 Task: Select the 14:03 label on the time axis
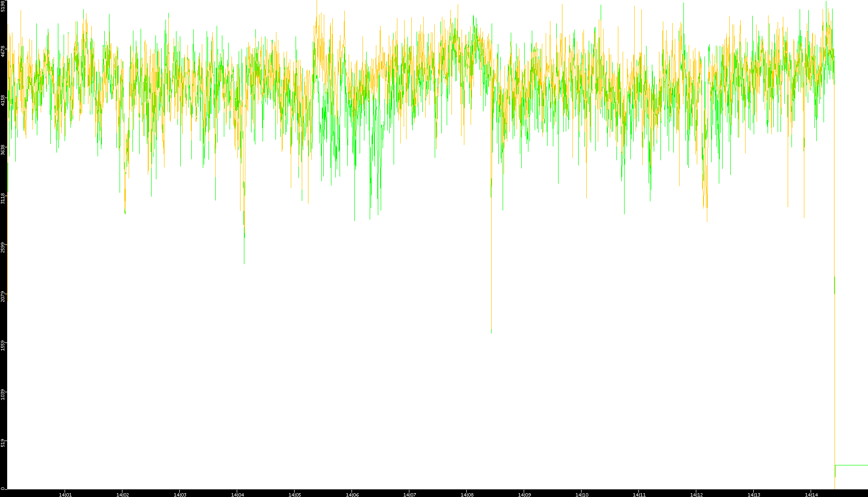pos(180,494)
